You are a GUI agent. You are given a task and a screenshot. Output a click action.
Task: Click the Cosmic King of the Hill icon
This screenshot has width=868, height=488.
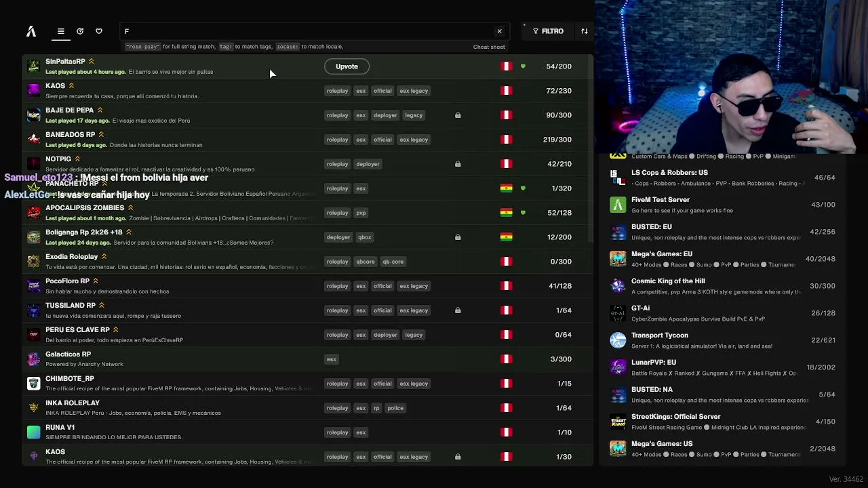click(618, 286)
